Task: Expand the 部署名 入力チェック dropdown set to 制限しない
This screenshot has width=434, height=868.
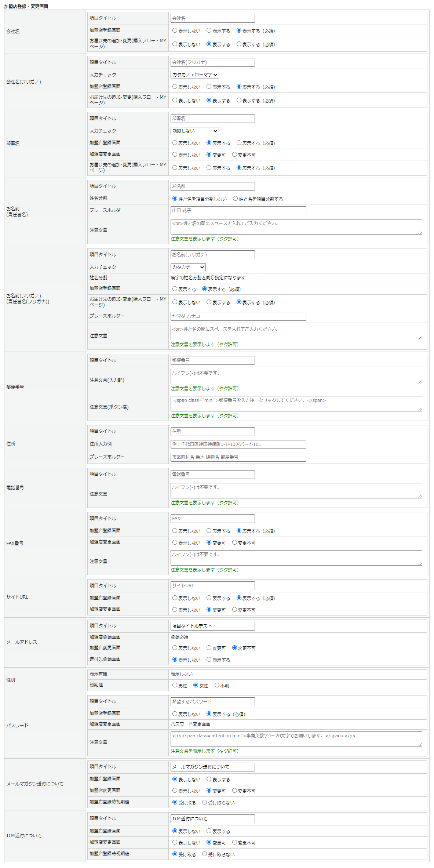Action: click(x=194, y=131)
